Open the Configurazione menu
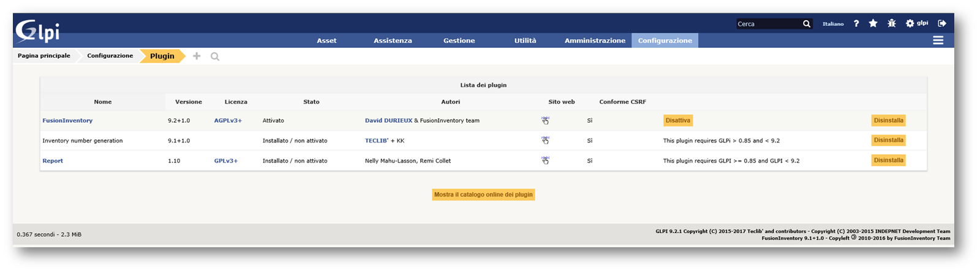Viewport: 980px width, 273px height. pyautogui.click(x=665, y=40)
